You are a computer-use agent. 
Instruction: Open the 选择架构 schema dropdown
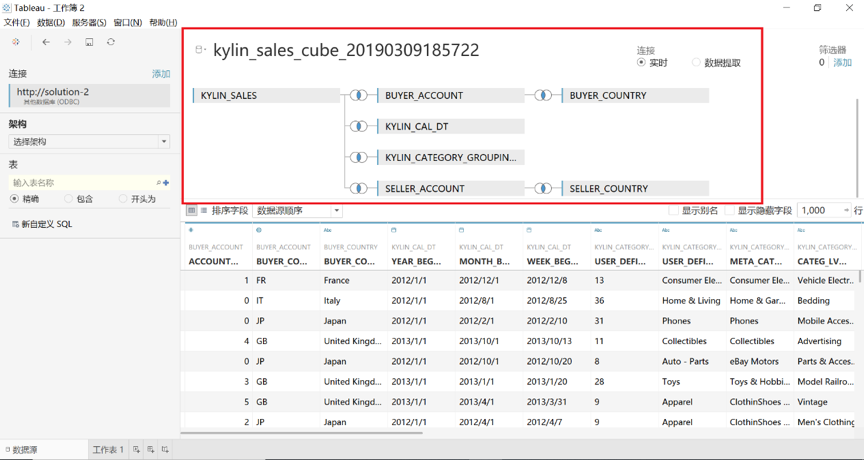tap(89, 142)
